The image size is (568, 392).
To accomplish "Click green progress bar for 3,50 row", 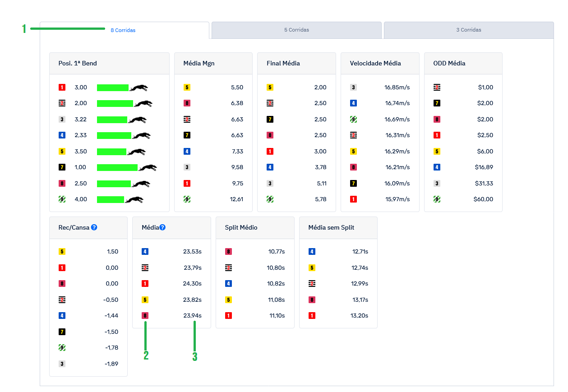I will 111,152.
